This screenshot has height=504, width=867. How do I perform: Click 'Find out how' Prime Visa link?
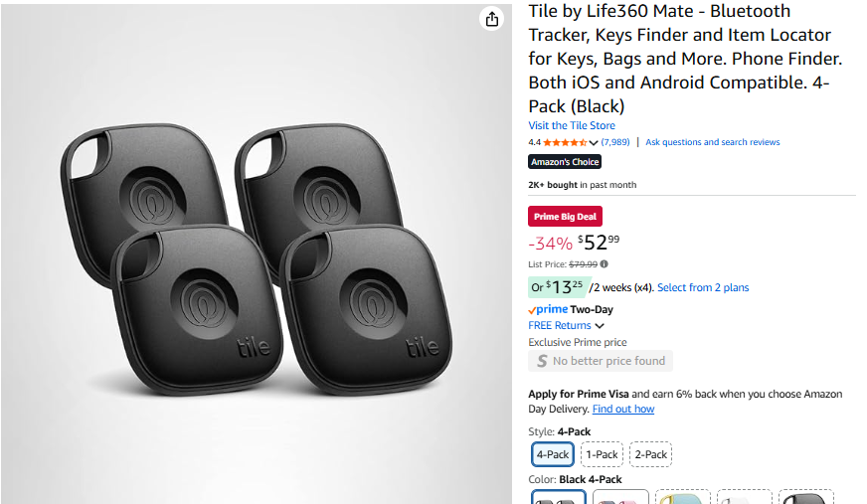[623, 409]
